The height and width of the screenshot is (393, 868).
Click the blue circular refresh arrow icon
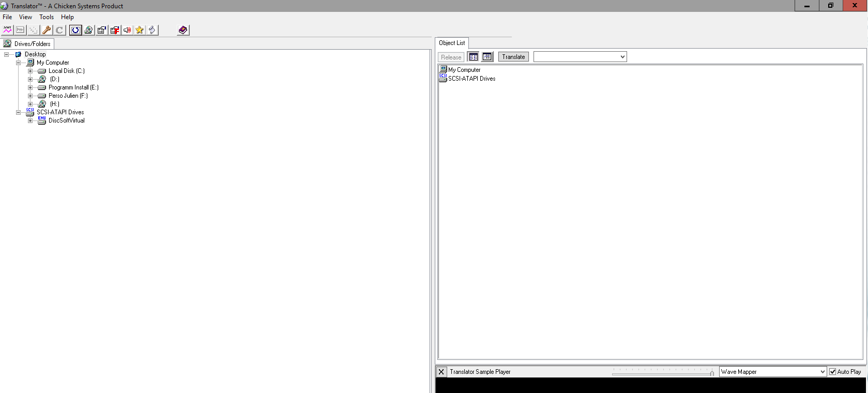pos(75,30)
